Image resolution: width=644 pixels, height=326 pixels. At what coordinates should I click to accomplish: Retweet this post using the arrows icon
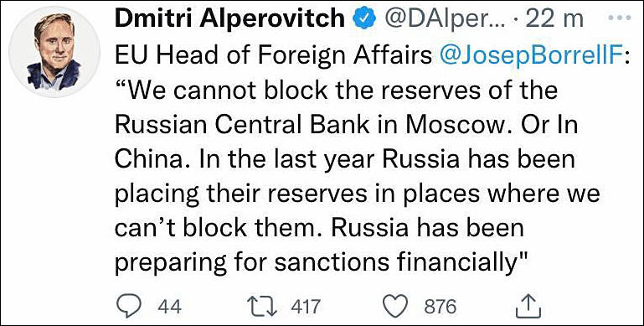tap(262, 306)
